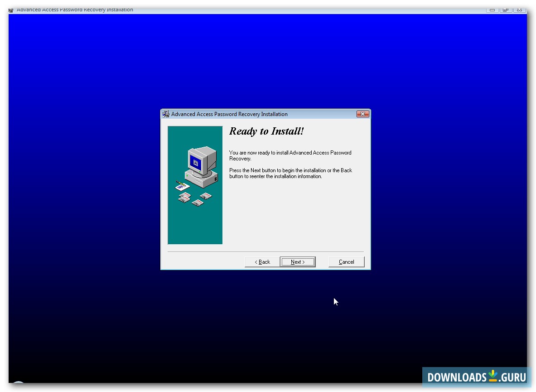Click the 'Press the Next button to begin' text

(290, 173)
